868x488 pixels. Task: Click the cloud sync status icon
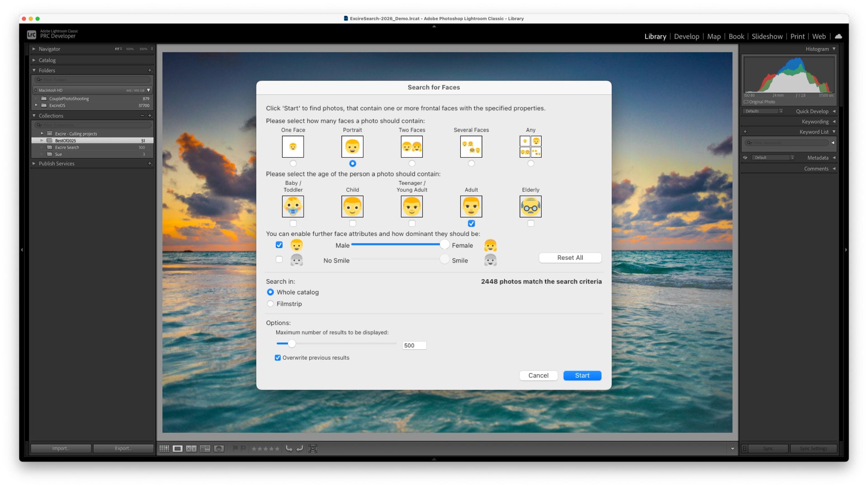pos(838,37)
